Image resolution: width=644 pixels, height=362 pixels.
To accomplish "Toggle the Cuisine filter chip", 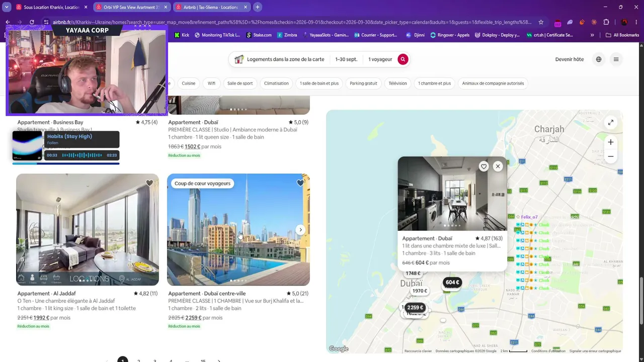I will point(189,83).
